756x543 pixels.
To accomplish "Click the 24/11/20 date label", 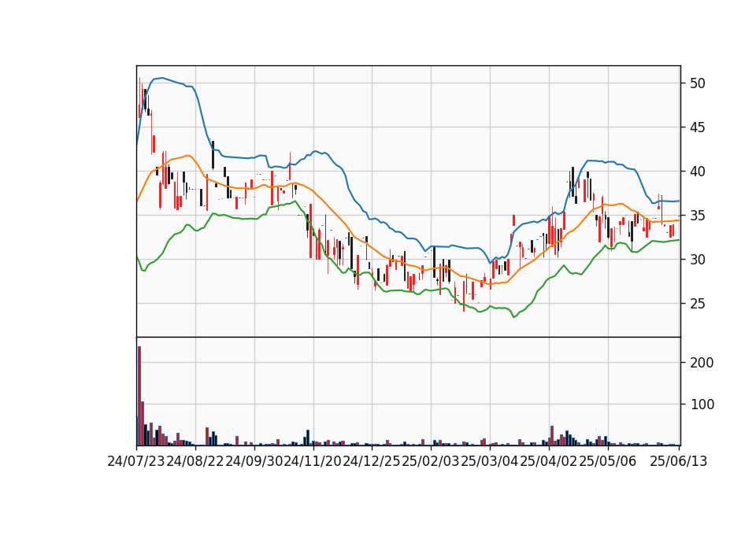I will click(313, 461).
